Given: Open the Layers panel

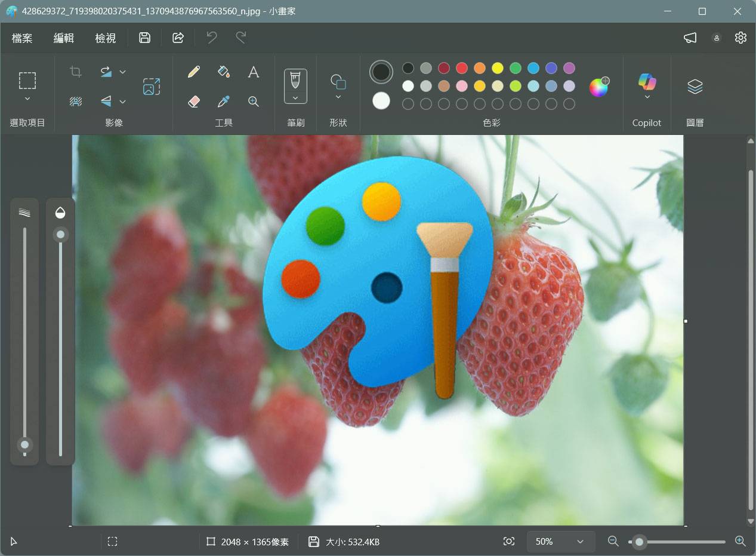Looking at the screenshot, I should pyautogui.click(x=695, y=87).
